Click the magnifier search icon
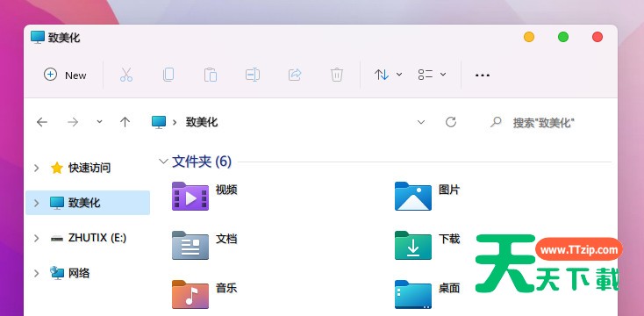 (x=496, y=122)
